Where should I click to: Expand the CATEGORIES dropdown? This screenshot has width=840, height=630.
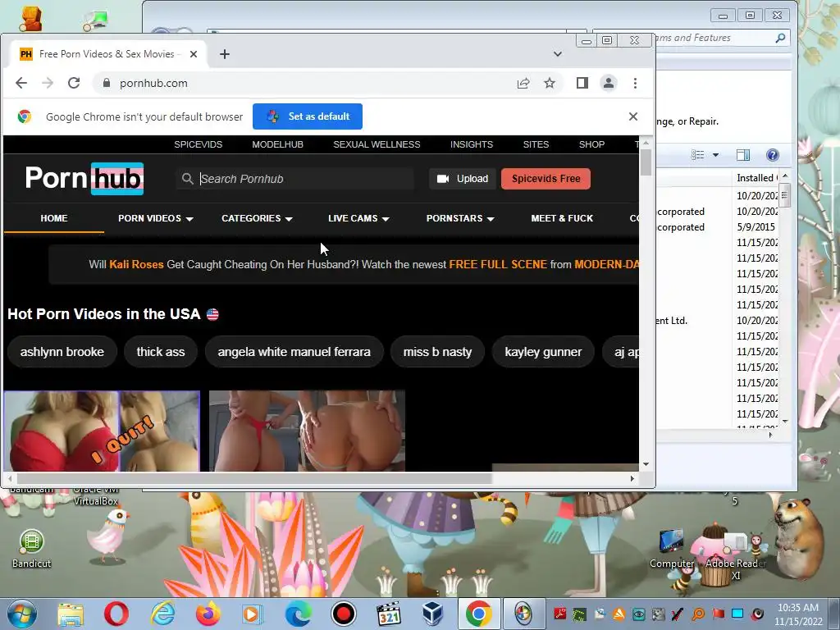point(257,218)
